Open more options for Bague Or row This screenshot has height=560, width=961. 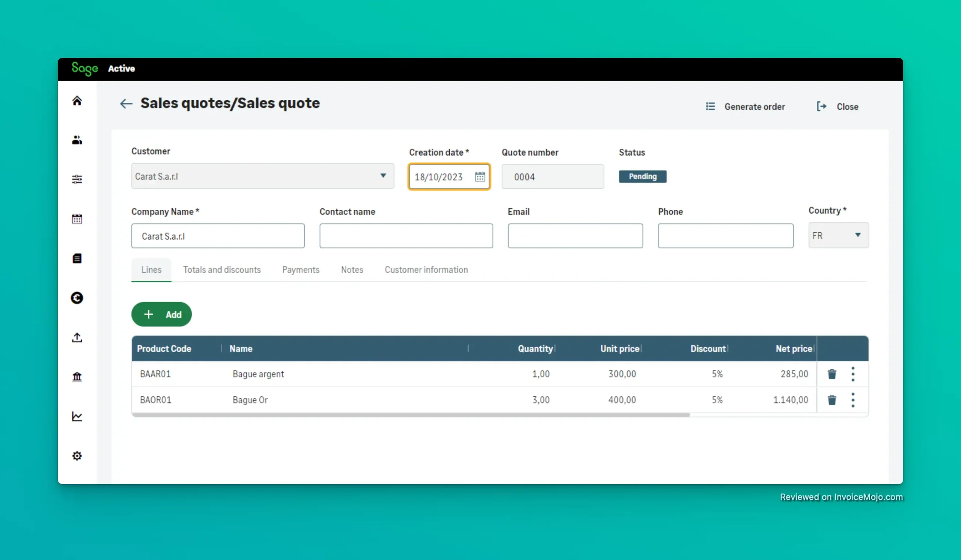pos(853,400)
